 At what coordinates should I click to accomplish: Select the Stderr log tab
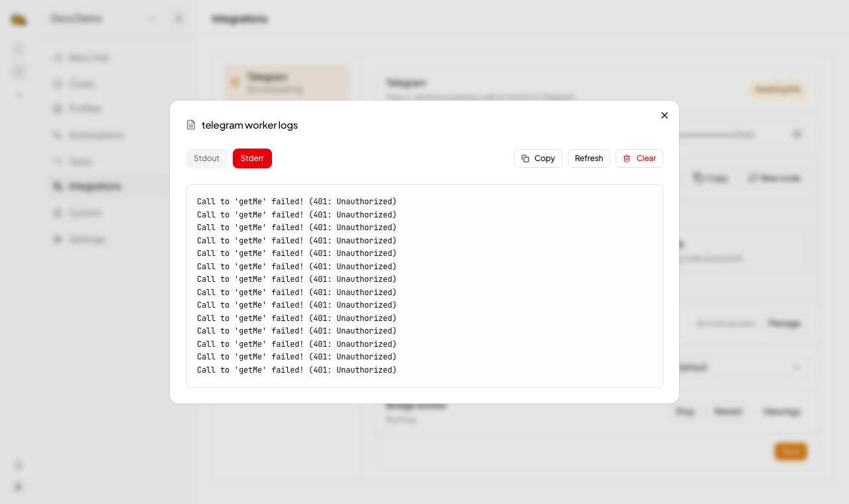(252, 158)
